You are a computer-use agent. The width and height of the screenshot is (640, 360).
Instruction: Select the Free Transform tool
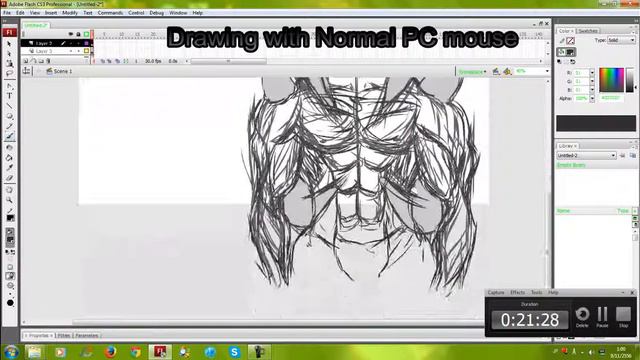pos(9,64)
